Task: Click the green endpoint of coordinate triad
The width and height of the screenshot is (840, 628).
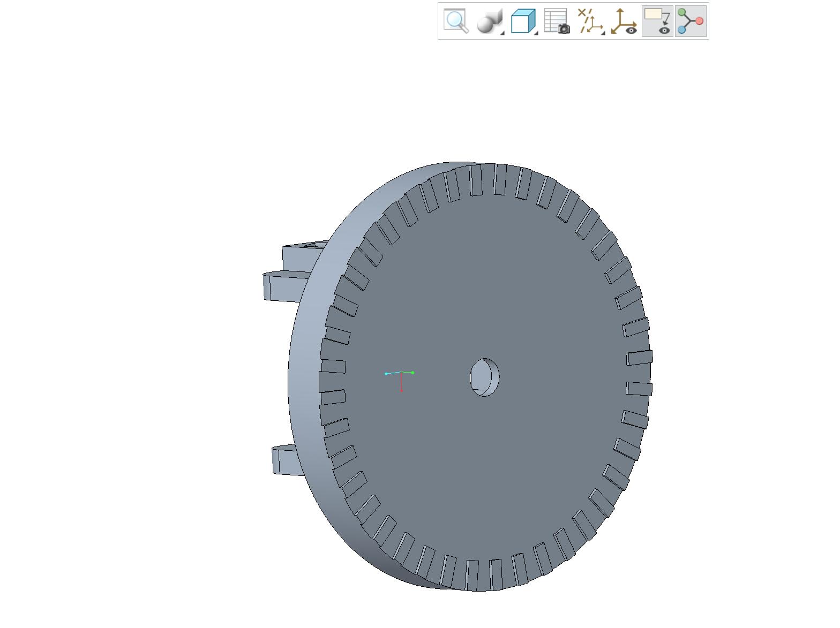Action: coord(412,373)
